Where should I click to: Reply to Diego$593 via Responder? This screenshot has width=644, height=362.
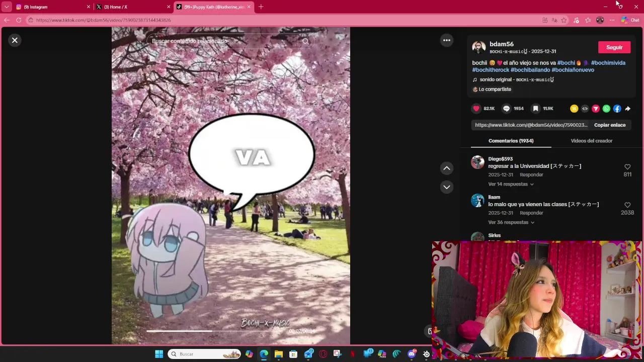531,174
